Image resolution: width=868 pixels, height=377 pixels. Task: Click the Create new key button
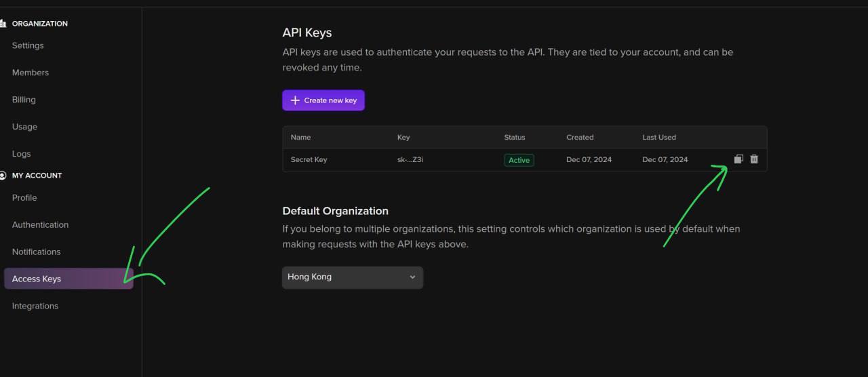(323, 100)
